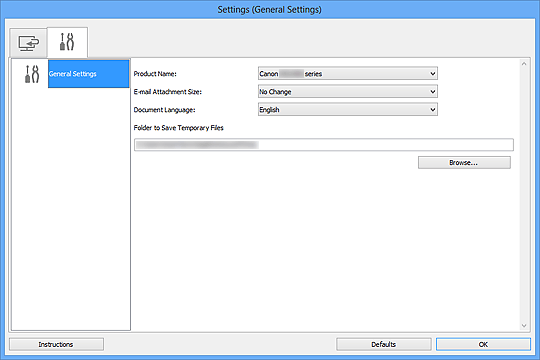Open the E-mail Attachment Size dropdown
This screenshot has height=360, width=540.
point(348,92)
